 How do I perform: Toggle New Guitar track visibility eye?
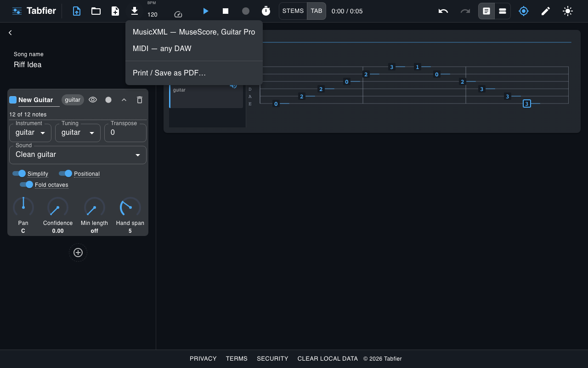[x=93, y=100]
